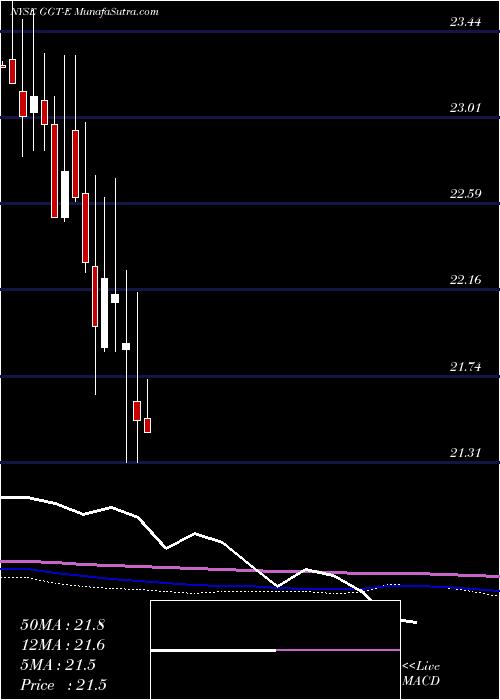Click the <<Live MACD label

421,674
